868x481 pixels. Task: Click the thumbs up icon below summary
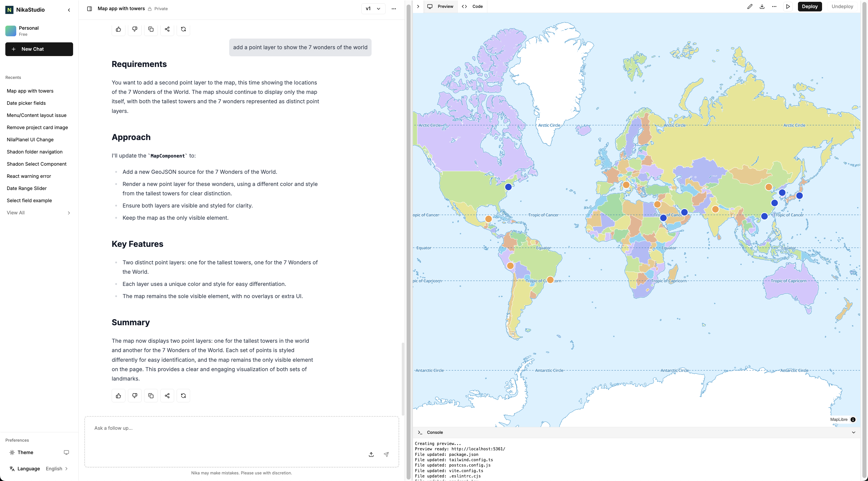pyautogui.click(x=118, y=396)
